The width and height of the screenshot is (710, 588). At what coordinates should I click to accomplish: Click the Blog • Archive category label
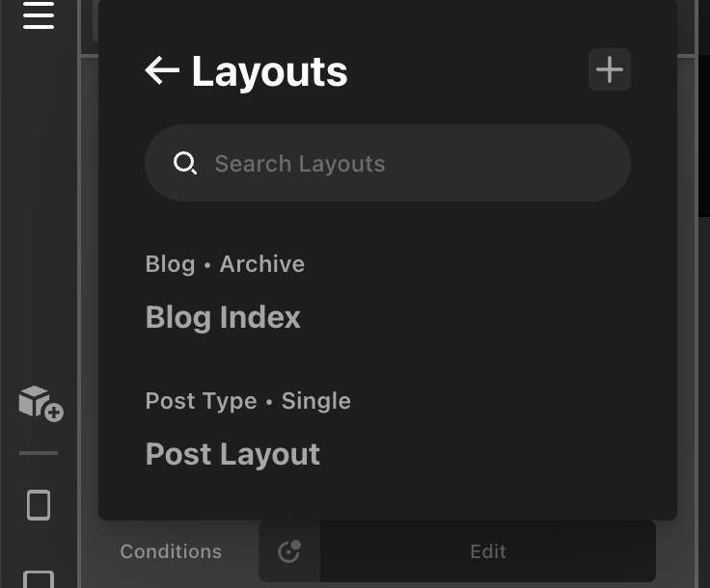[x=225, y=264]
